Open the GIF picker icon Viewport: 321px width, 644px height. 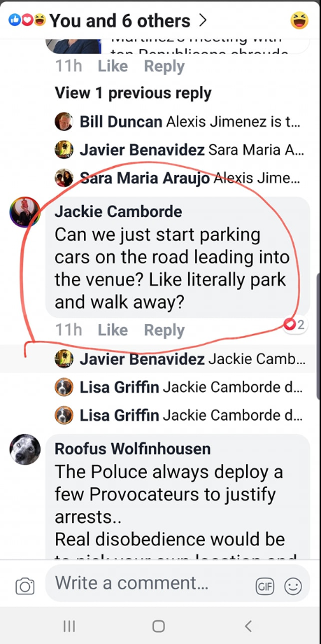(265, 586)
